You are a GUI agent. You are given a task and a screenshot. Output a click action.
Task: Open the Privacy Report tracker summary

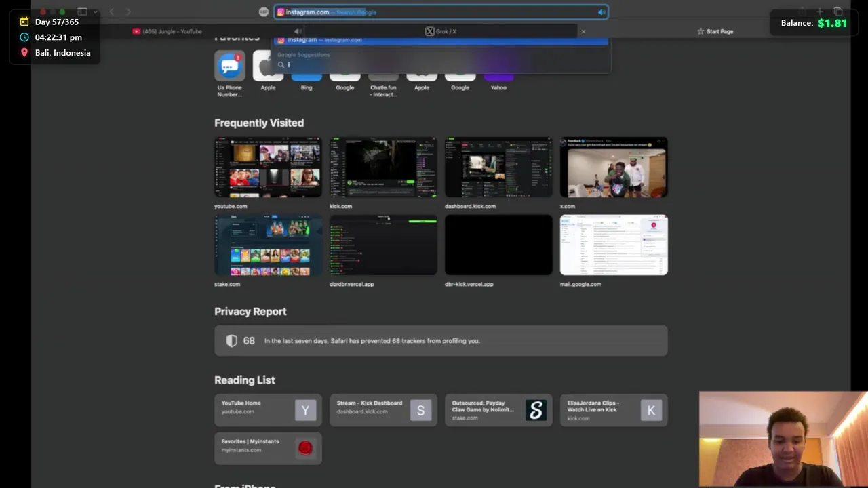pos(441,341)
